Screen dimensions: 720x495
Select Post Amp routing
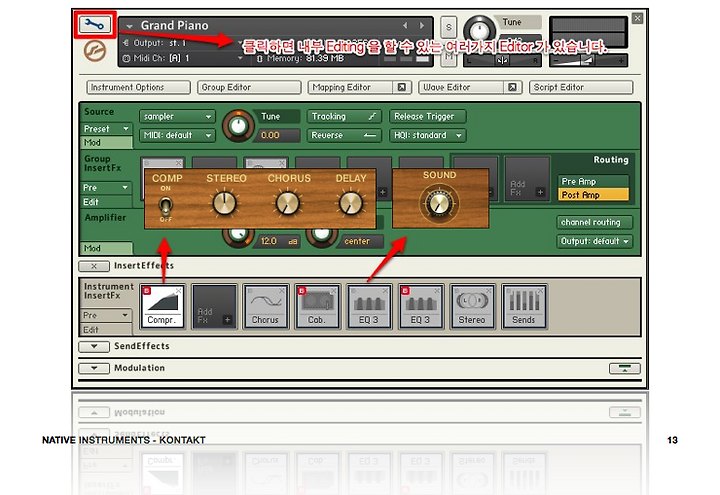pos(593,195)
